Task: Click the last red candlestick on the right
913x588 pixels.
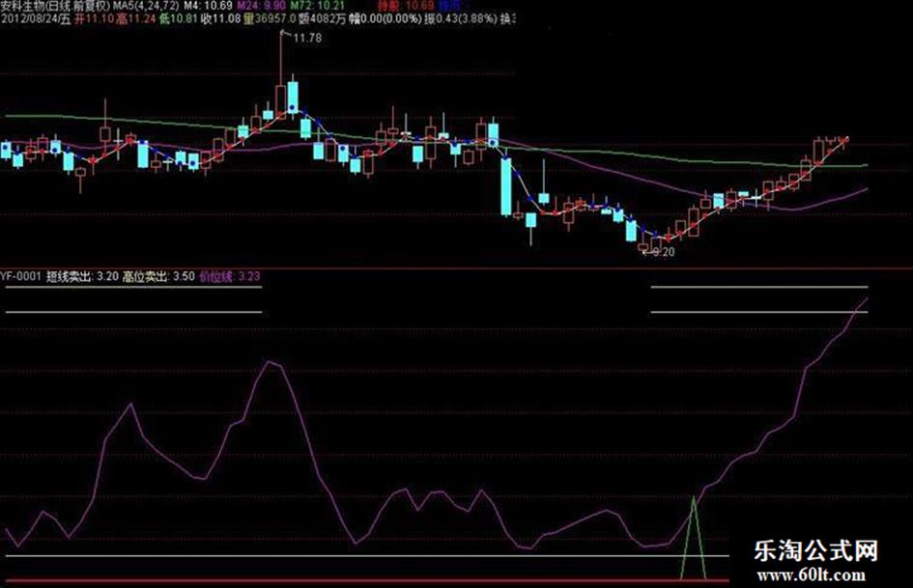Action: (x=843, y=140)
